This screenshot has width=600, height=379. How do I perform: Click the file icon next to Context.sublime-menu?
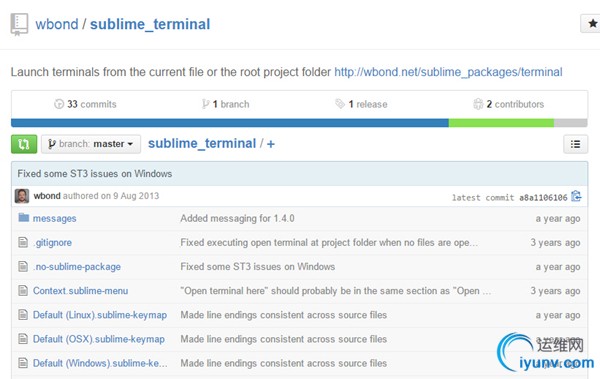point(23,291)
